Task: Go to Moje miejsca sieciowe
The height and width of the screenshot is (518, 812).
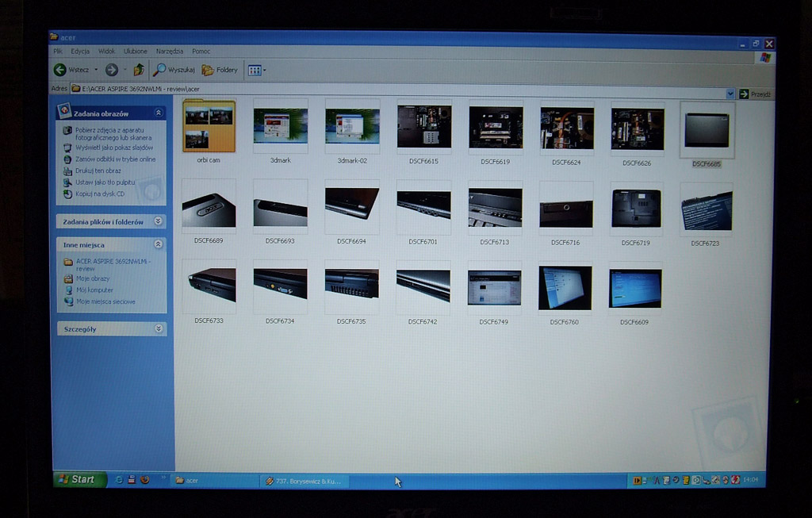Action: point(105,301)
